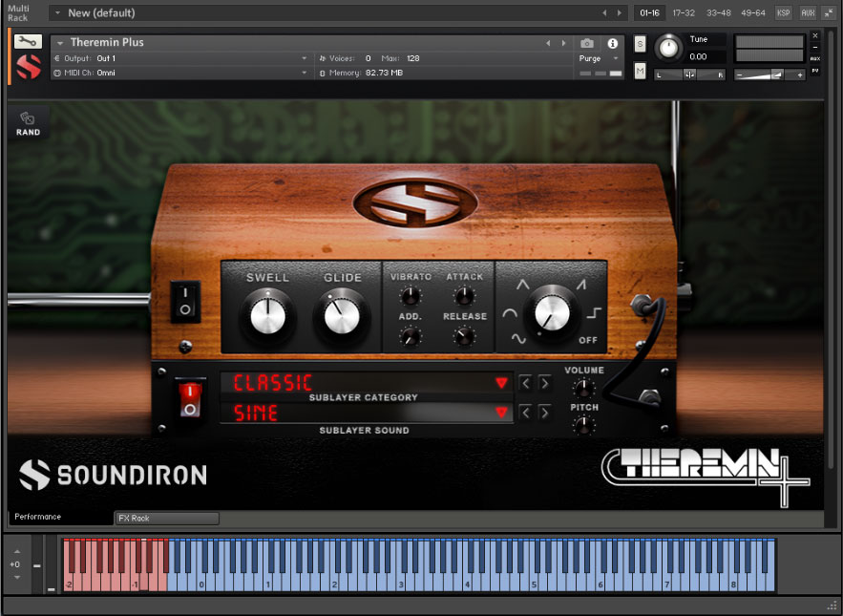This screenshot has height=616, width=843.
Task: Click the Tune value 0.00 field
Action: 706,56
